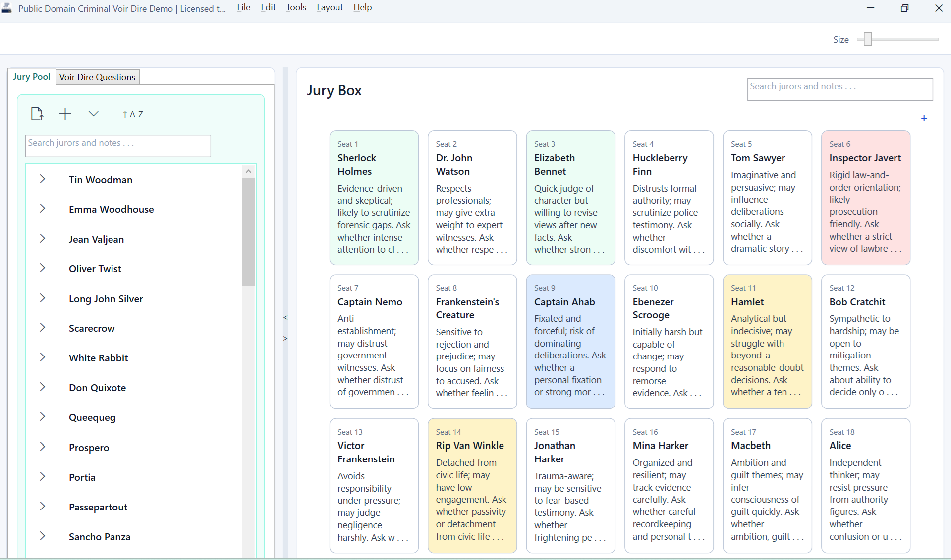
Task: Open the dropdown arrow next to add juror
Action: [x=93, y=114]
